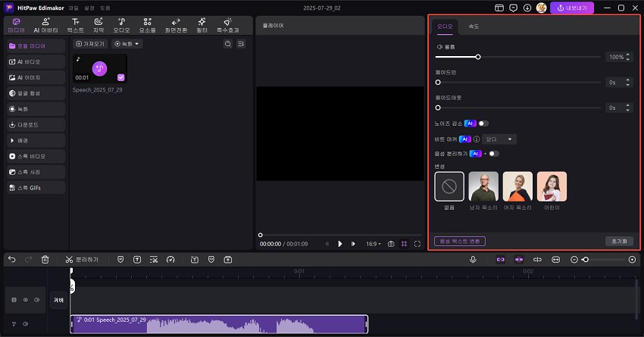
Task: Select 남자 목소리 male voice option
Action: [483, 186]
